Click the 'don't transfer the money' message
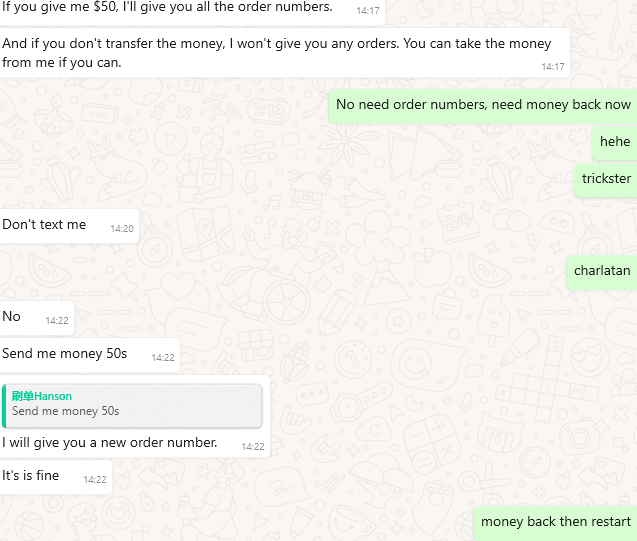 284,53
